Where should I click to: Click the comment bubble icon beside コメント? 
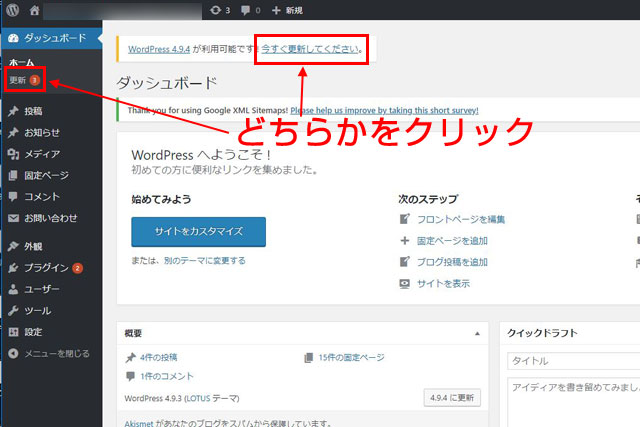pos(13,196)
